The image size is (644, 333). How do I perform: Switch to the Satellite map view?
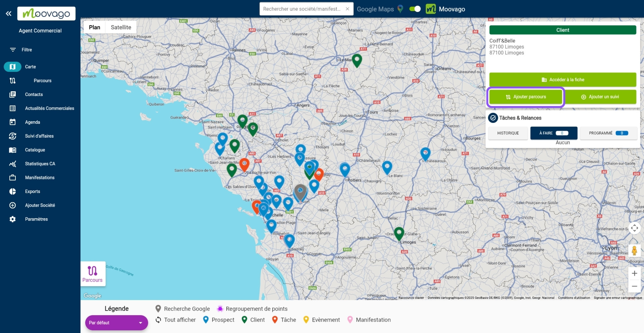point(121,27)
